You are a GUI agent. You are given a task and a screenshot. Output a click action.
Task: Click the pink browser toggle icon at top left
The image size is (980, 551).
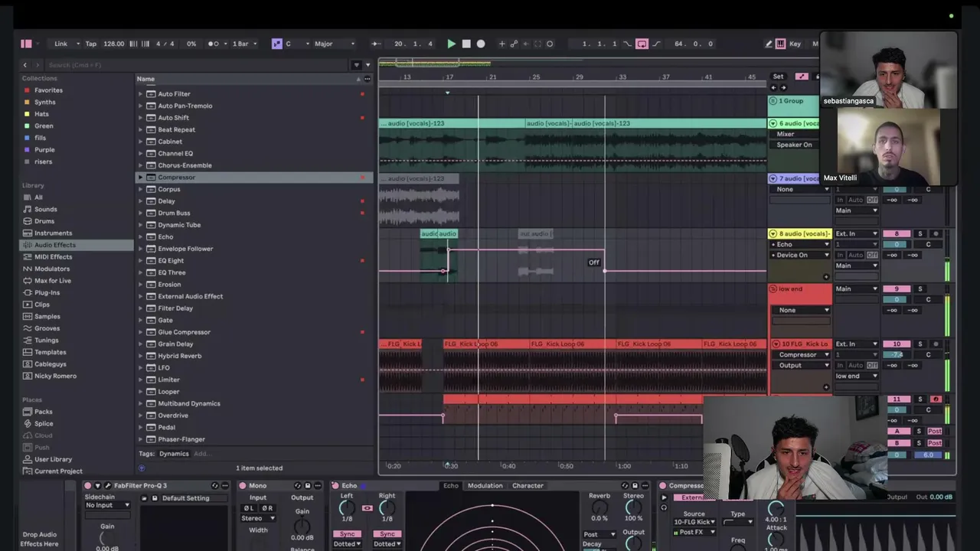tap(26, 44)
